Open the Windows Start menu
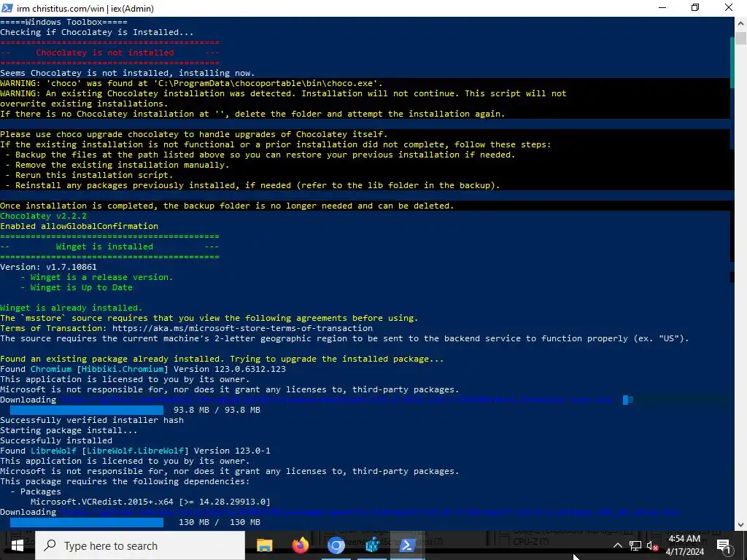The image size is (747, 560). (x=18, y=545)
